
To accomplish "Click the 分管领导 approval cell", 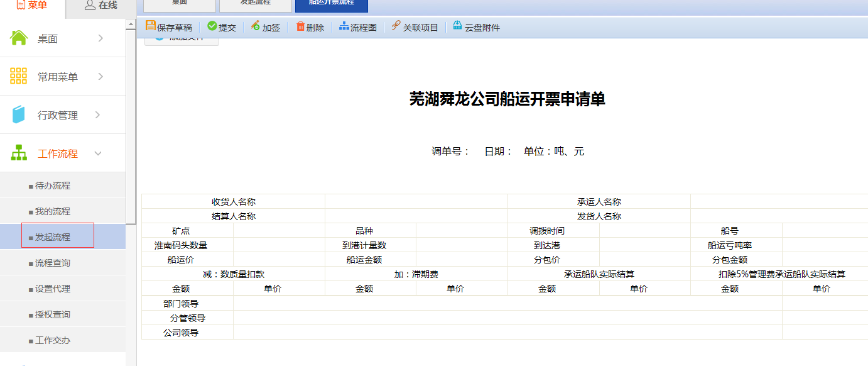I will click(x=507, y=318).
